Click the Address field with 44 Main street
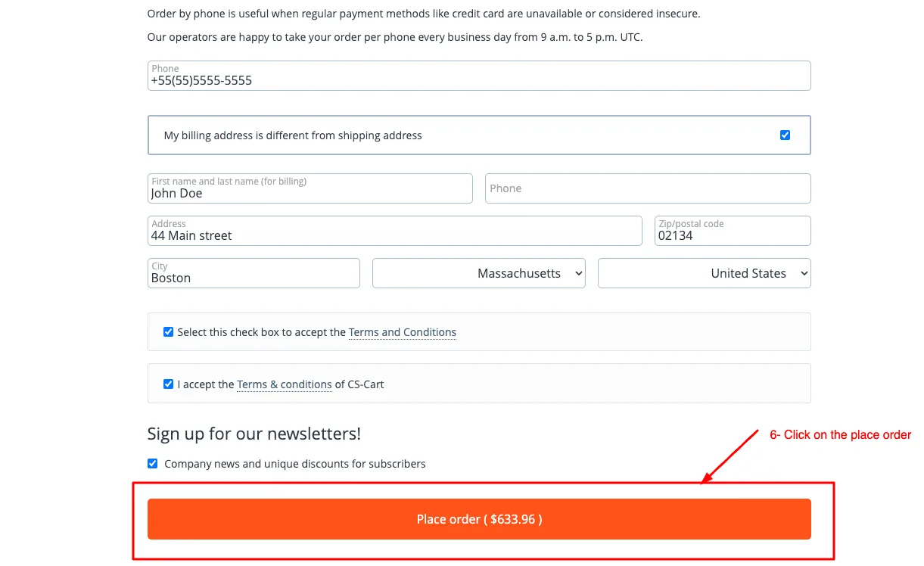The width and height of the screenshot is (924, 566). [395, 231]
